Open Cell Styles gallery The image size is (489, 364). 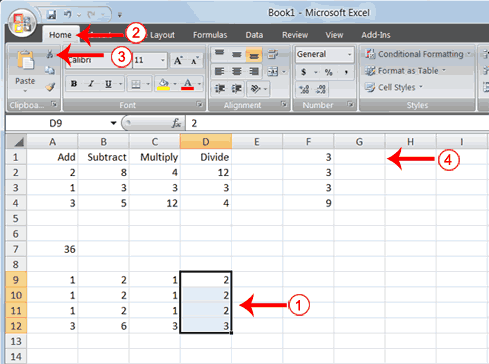pos(394,87)
